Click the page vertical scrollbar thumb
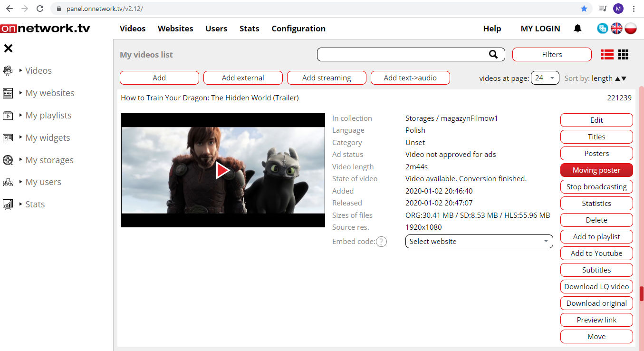 [641, 293]
